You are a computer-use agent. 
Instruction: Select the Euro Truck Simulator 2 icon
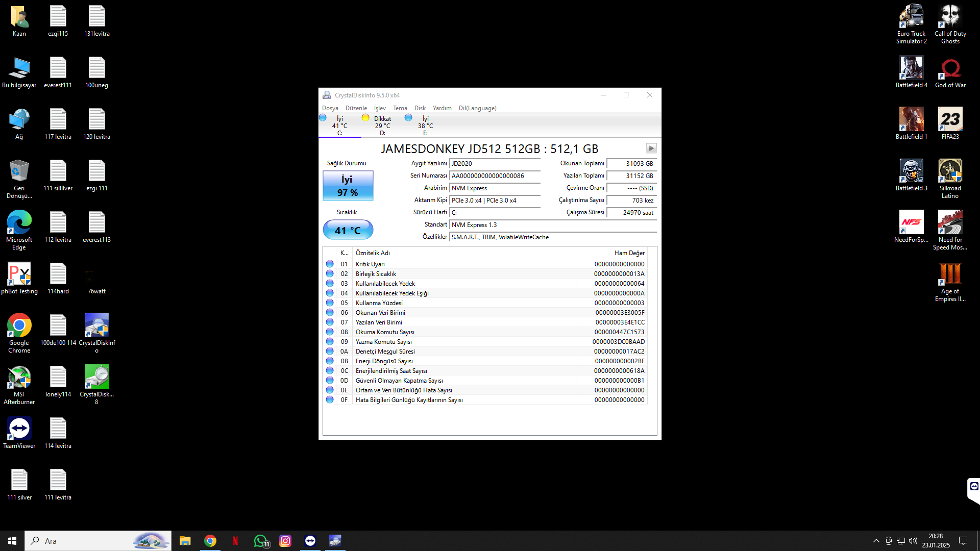911,24
